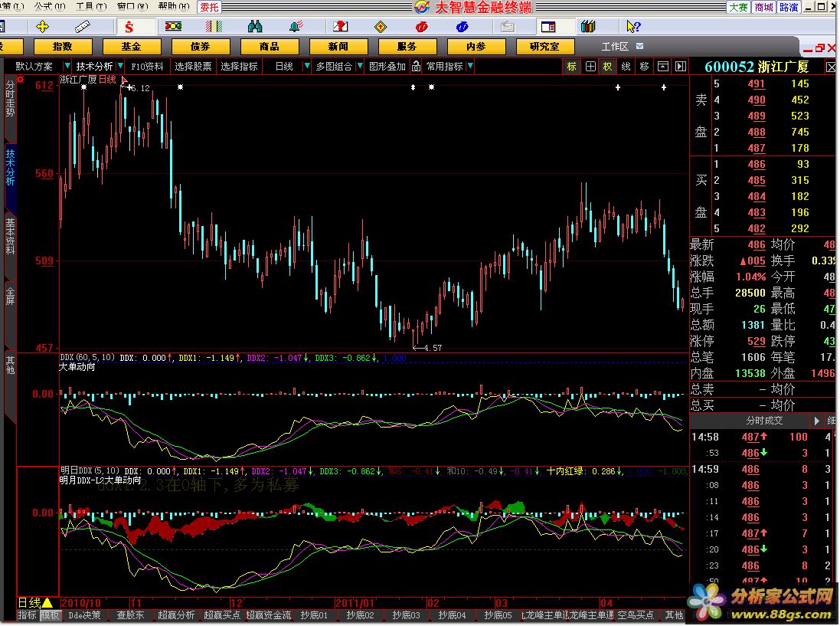Open the 工作区 workspace dropdown
The width and height of the screenshot is (840, 626).
coord(639,47)
